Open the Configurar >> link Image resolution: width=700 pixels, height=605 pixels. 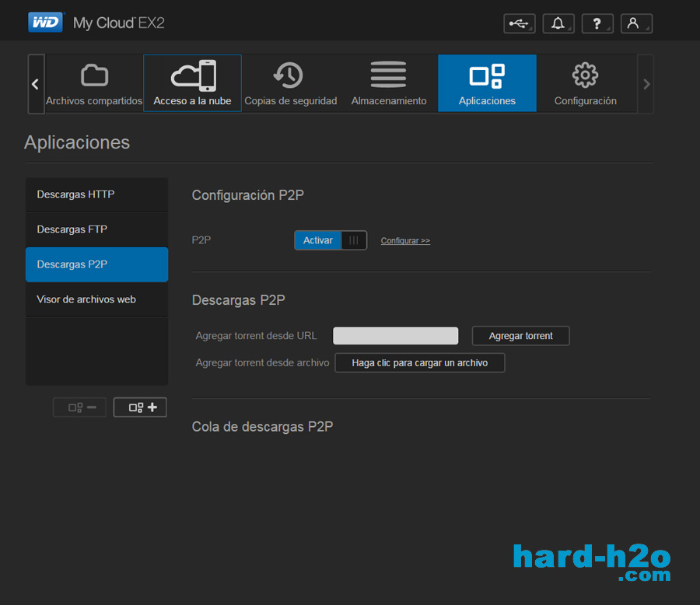405,240
